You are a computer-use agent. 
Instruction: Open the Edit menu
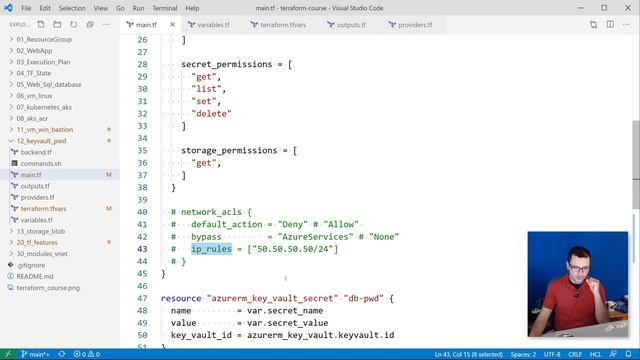point(45,8)
